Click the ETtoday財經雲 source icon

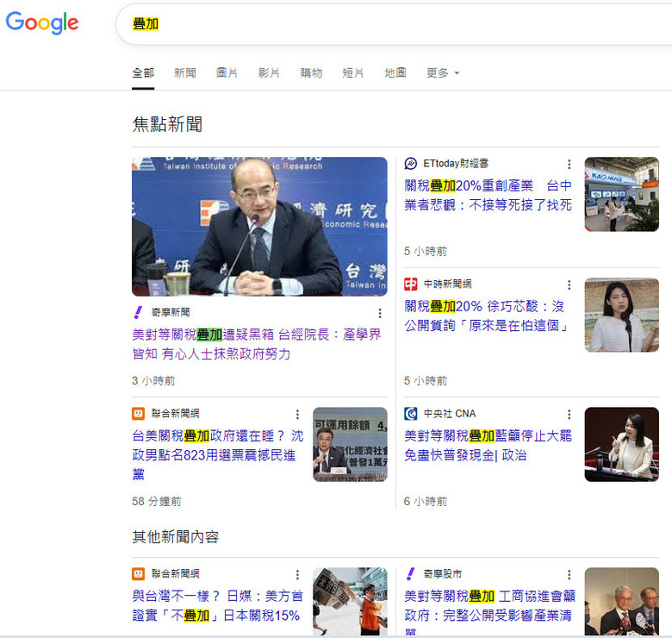pos(411,163)
